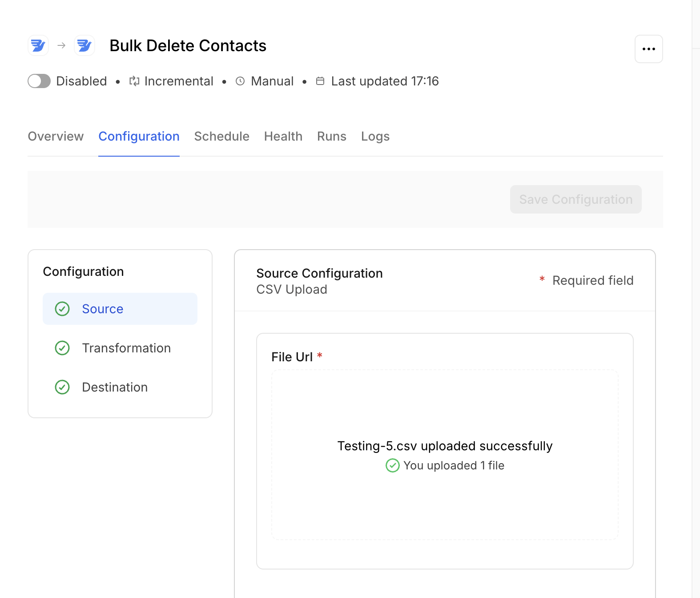Screen dimensions: 700x598
Task: Switch to the Overview tab
Action: [x=56, y=136]
